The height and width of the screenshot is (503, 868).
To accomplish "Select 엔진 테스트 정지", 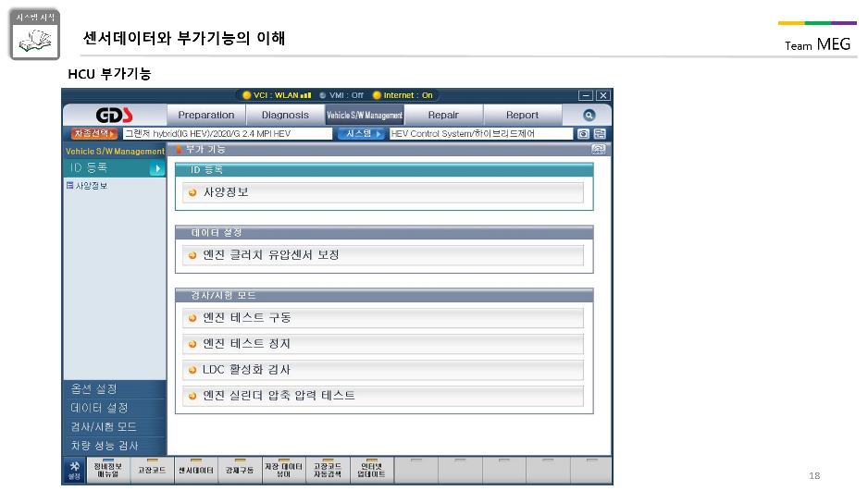I will (x=383, y=344).
